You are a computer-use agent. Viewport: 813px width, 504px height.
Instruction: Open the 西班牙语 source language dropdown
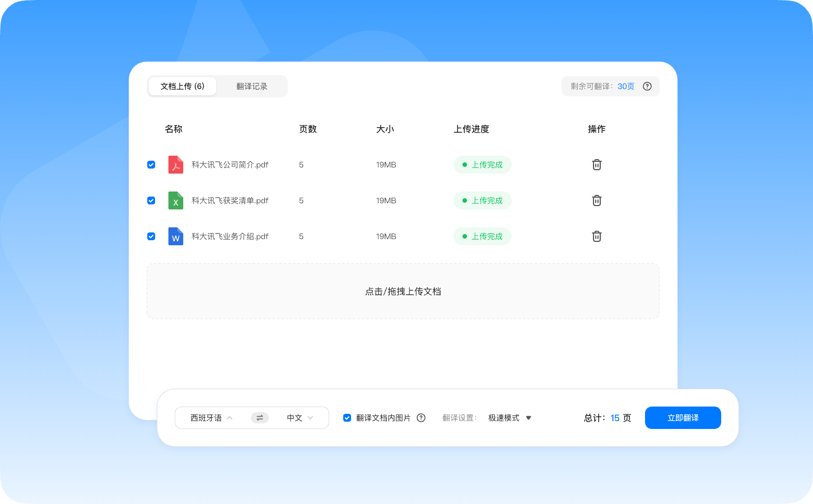[x=212, y=418]
